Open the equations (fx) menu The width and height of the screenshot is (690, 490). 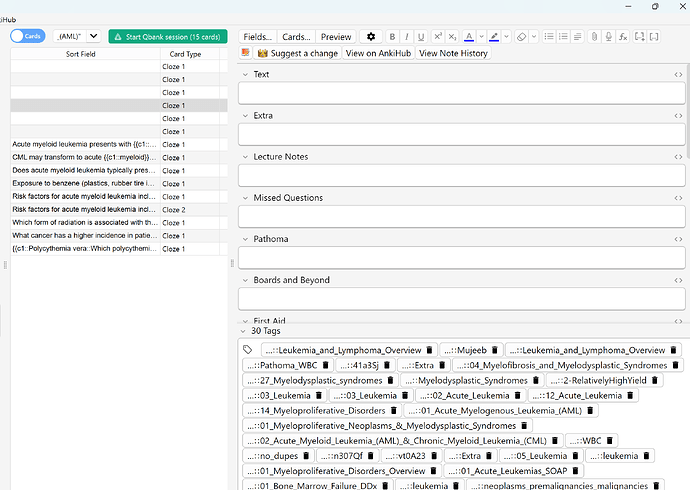click(x=623, y=36)
